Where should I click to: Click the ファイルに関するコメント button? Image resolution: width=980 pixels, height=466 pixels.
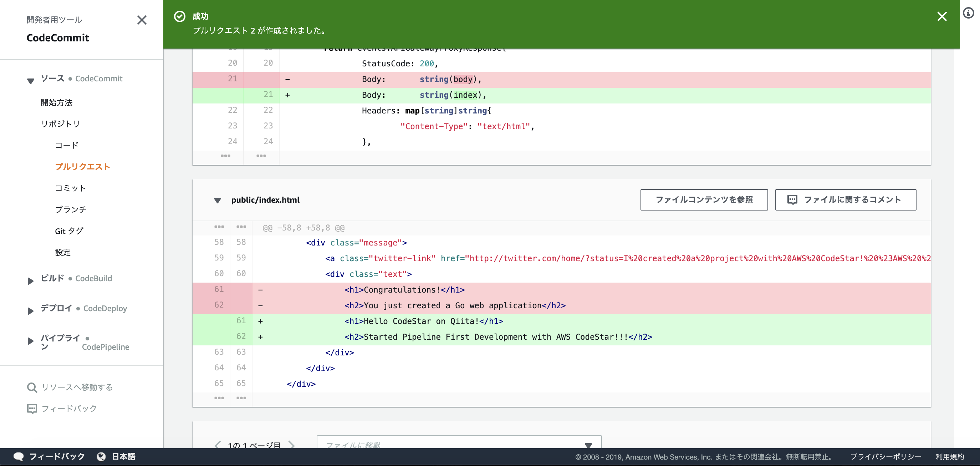(x=846, y=200)
